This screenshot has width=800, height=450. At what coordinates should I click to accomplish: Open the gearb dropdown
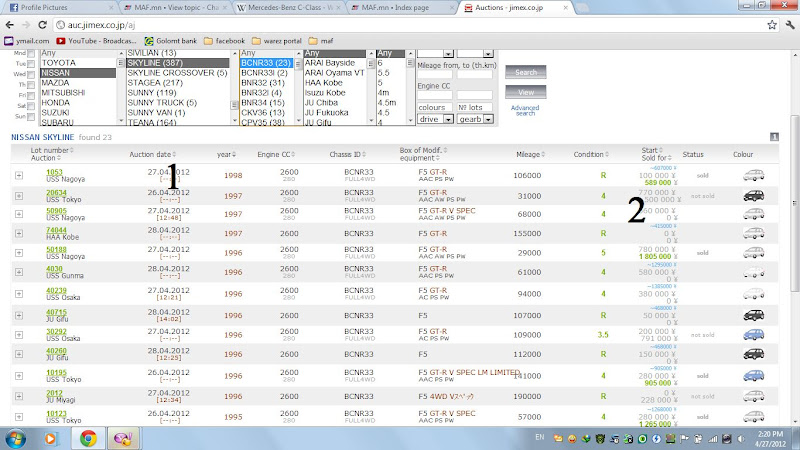point(475,119)
